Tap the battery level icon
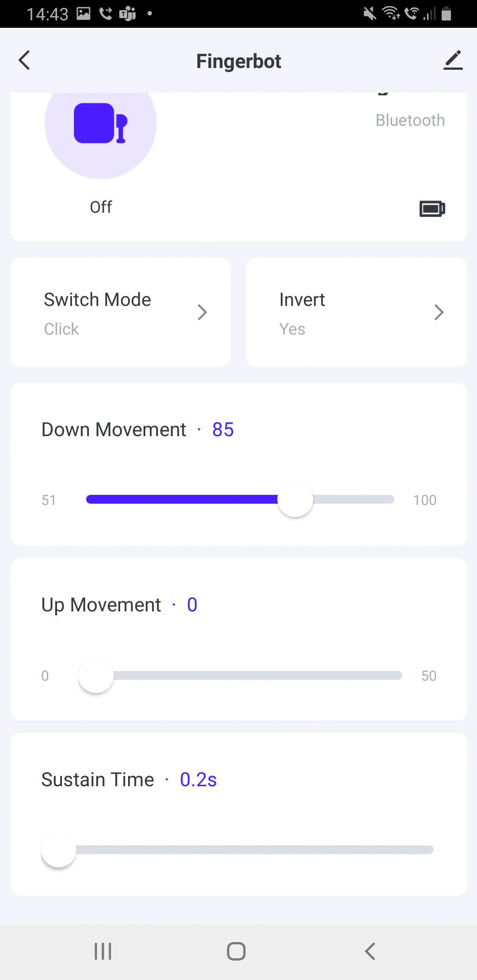 click(432, 208)
